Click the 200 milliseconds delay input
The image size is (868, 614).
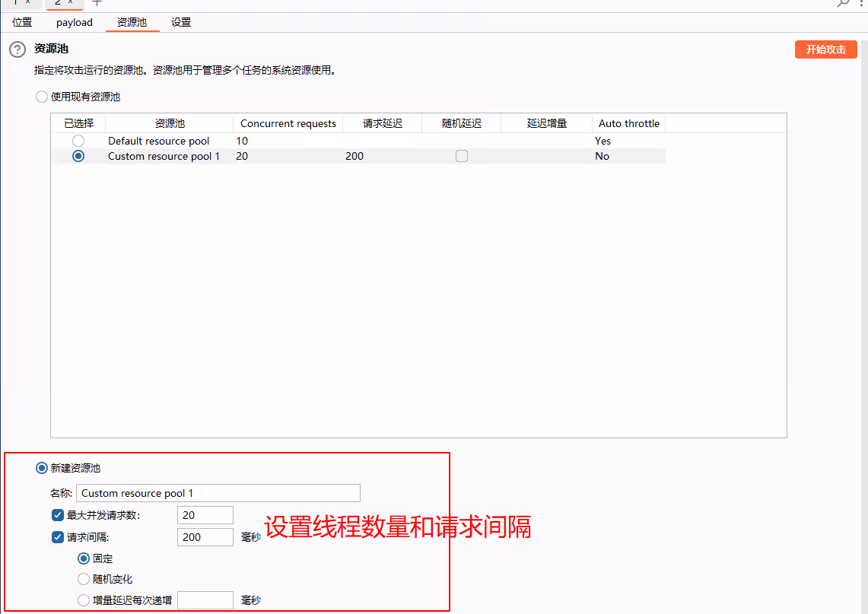(x=205, y=536)
